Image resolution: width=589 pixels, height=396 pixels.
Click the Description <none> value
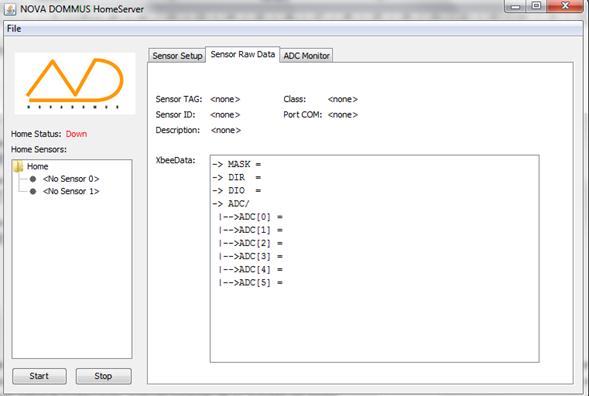[226, 130]
